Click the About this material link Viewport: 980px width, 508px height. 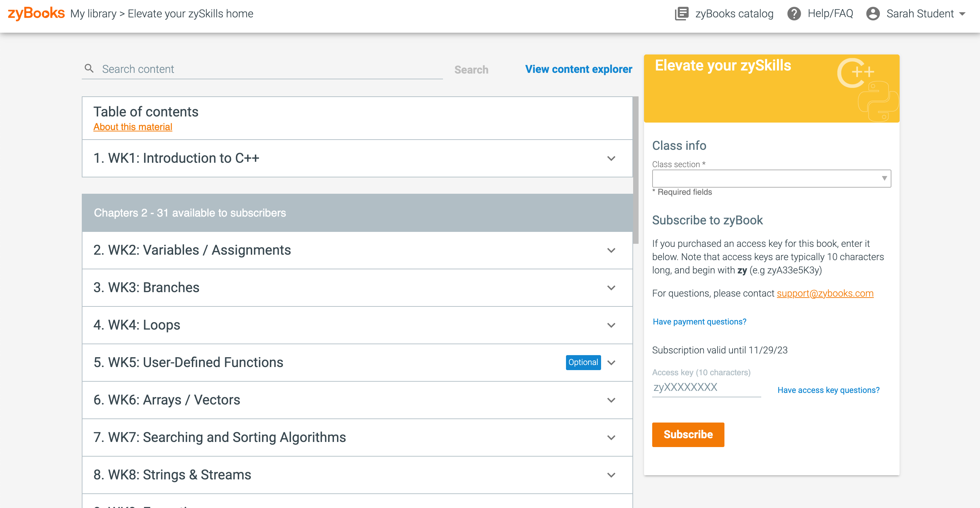[x=133, y=127]
